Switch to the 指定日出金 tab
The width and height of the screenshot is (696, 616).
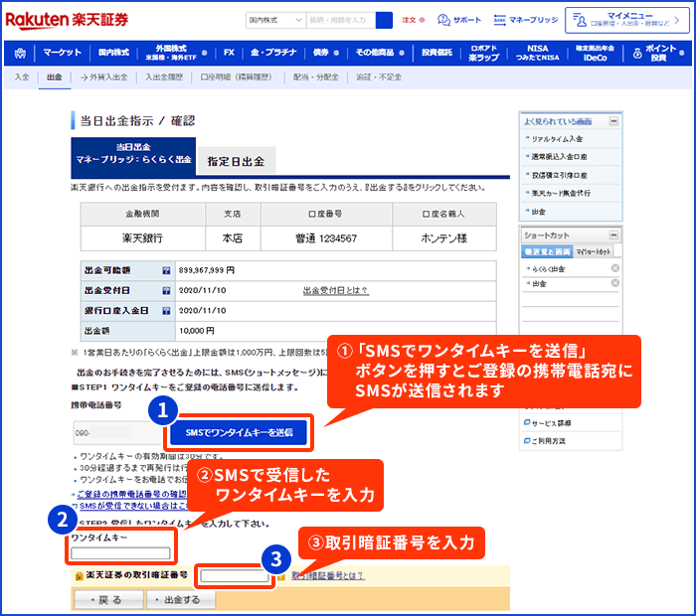(237, 161)
